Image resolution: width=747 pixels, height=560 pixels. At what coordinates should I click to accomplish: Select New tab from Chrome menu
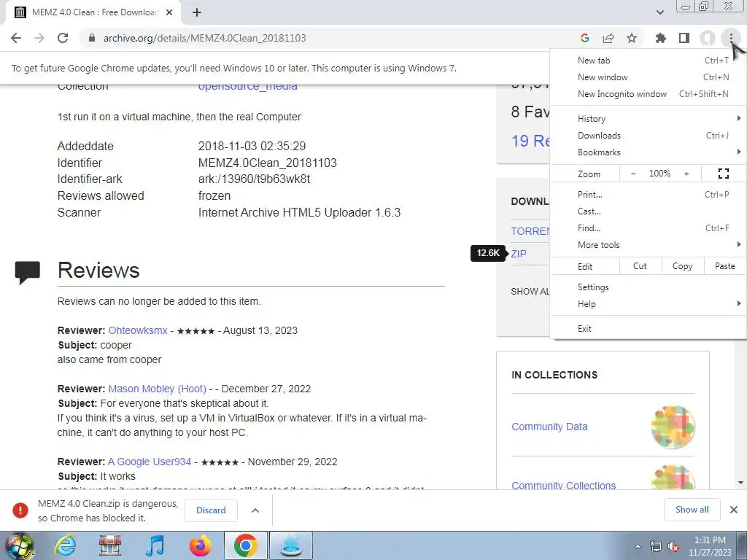(x=648, y=61)
